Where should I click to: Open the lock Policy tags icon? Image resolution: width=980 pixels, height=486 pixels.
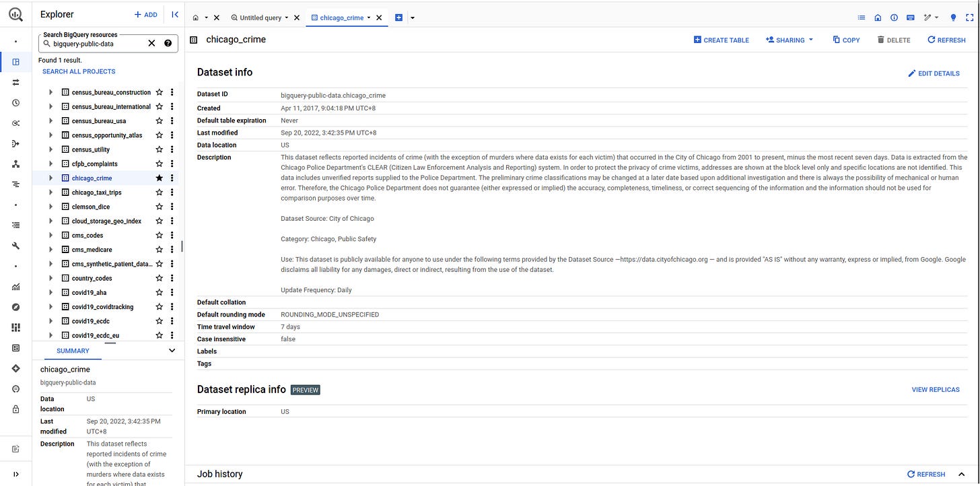(15, 409)
